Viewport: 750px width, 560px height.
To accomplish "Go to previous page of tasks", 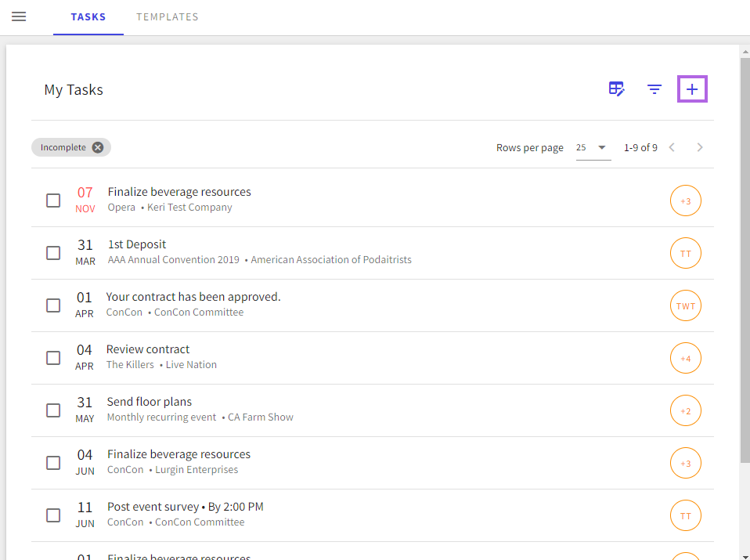I will click(x=672, y=147).
